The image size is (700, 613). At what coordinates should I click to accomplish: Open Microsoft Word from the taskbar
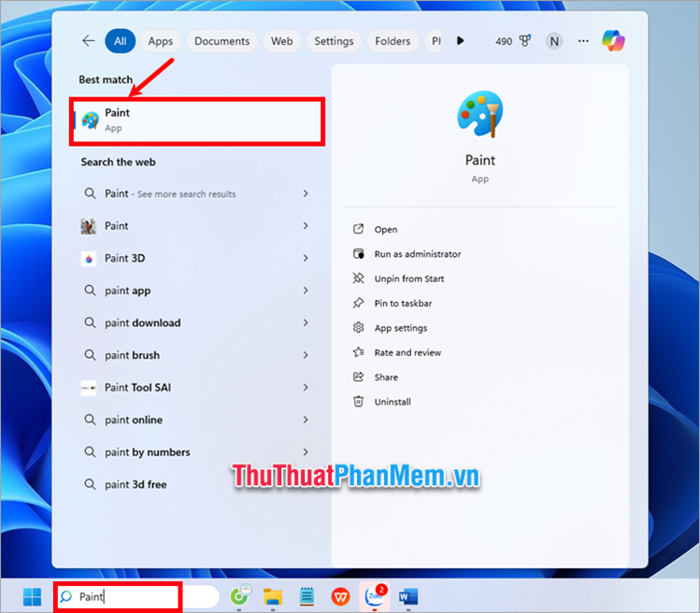point(408,596)
